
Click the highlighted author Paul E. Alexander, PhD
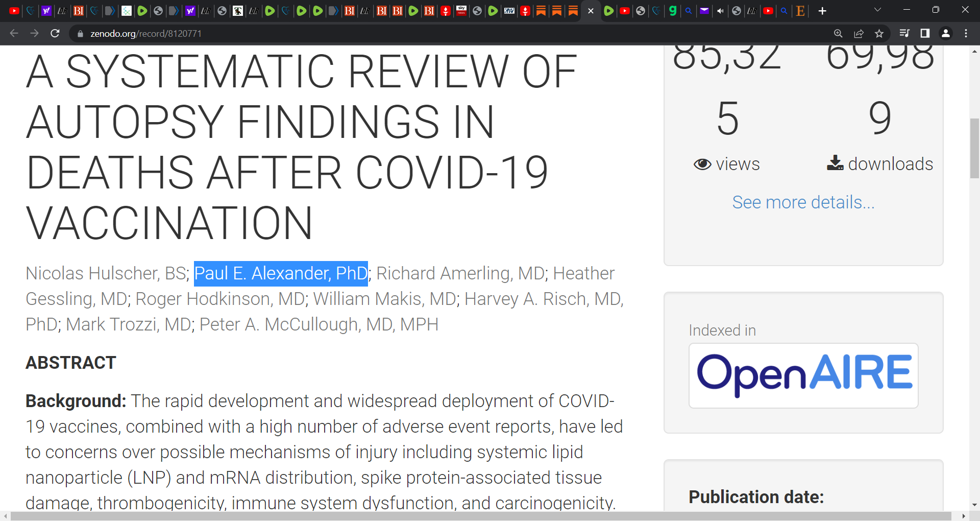click(281, 273)
